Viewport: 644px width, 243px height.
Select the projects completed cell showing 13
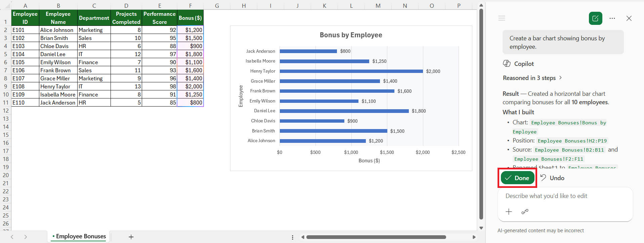tap(126, 86)
